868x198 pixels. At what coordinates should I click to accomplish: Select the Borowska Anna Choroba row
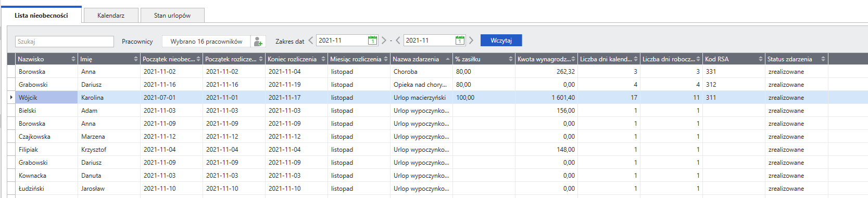[437, 72]
